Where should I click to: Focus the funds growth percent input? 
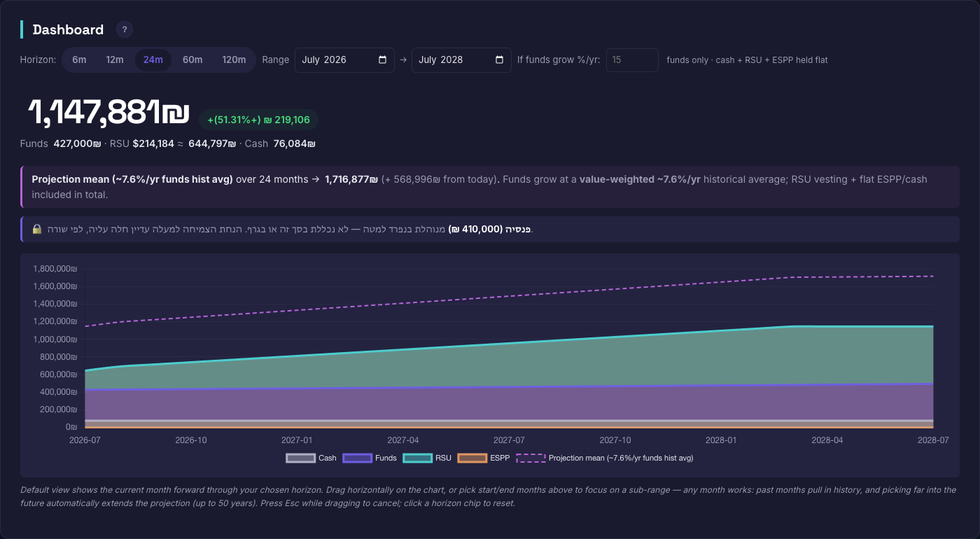pos(632,60)
